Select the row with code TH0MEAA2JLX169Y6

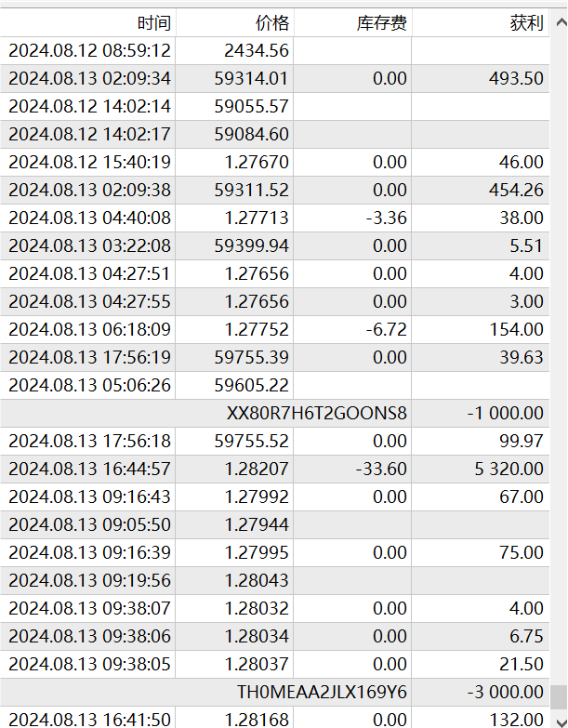point(322,692)
